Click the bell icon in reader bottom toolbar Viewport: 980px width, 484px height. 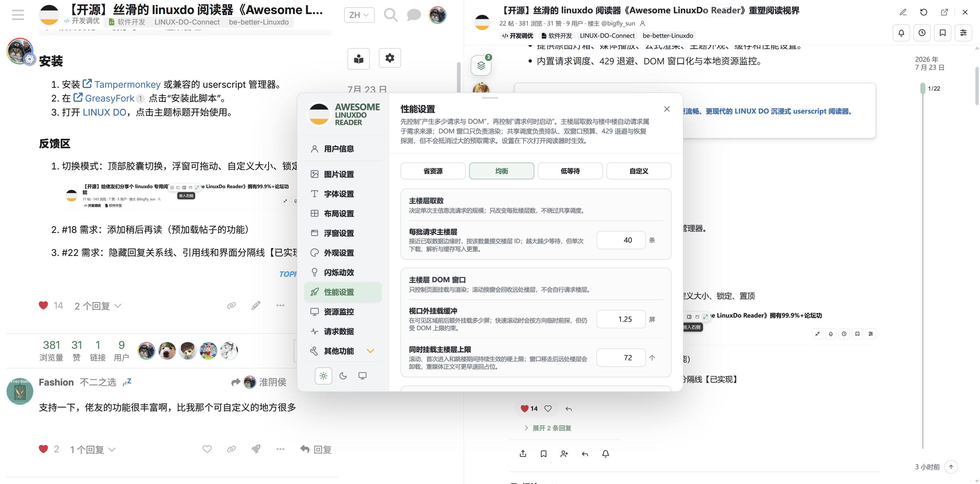(605, 454)
